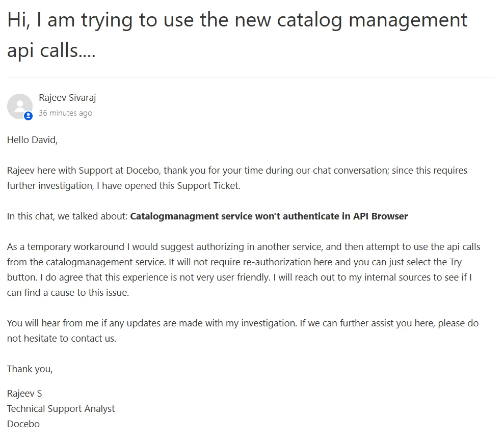The height and width of the screenshot is (445, 504).
Task: Click the "Thank you," closing line
Action: click(30, 369)
